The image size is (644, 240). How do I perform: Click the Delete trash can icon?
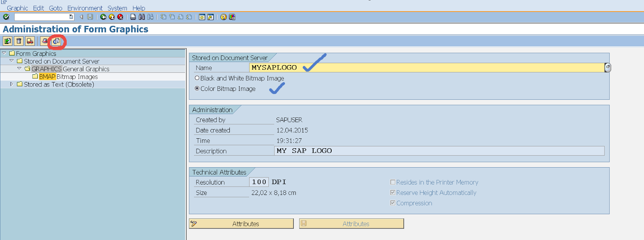coord(19,41)
